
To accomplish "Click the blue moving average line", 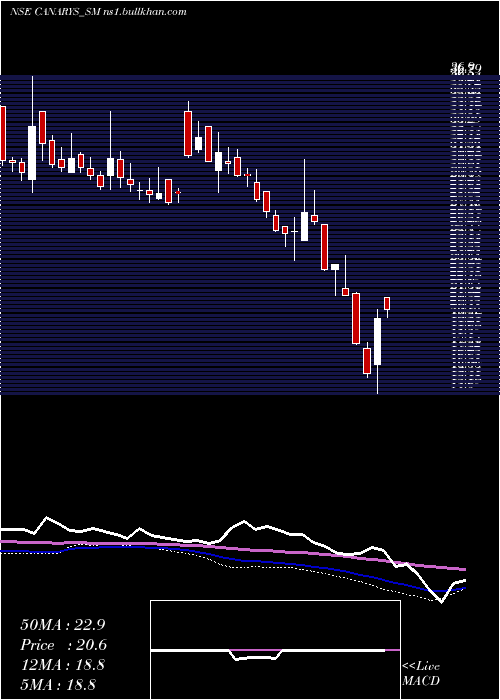I will (232, 559).
